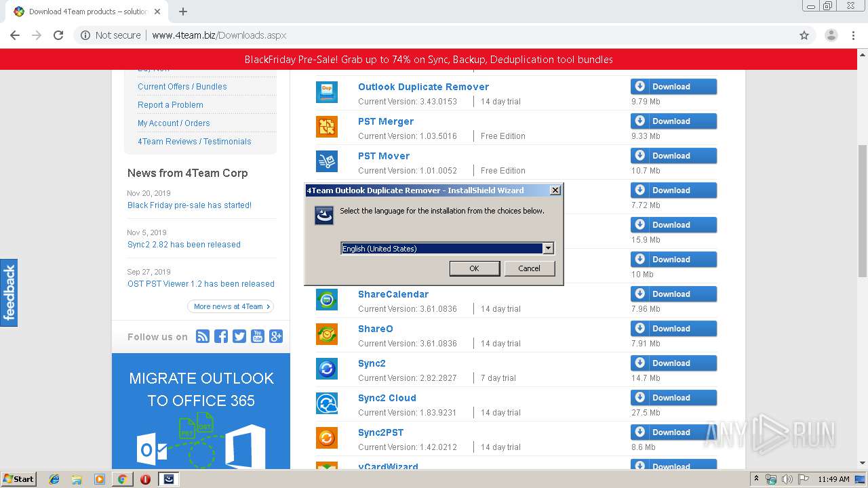Download ShareCalendar

[x=673, y=294]
